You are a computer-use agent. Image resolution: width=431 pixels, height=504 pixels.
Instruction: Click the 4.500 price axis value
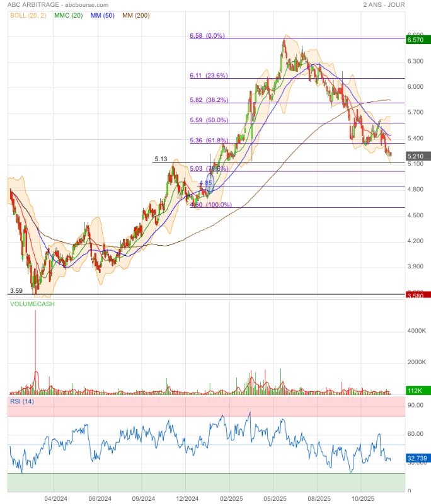point(415,215)
